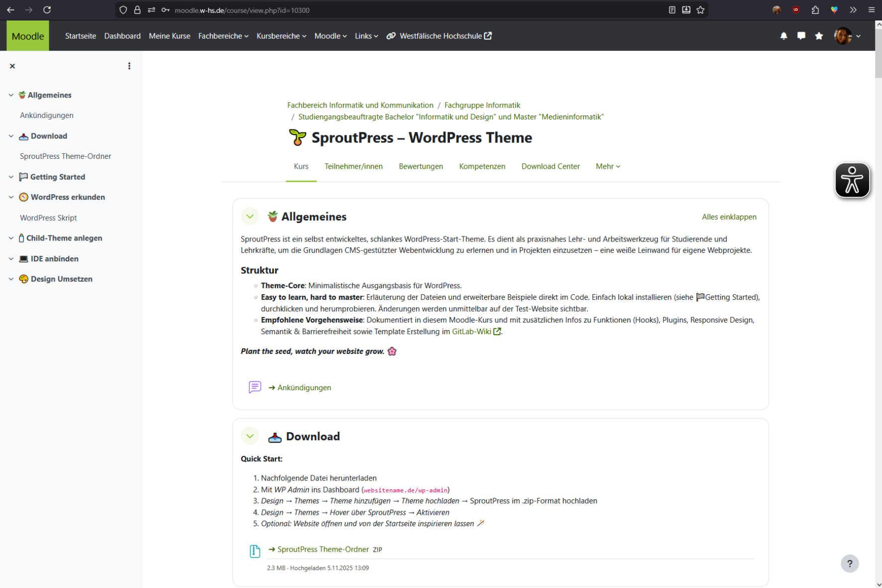Expand the Fachbereiche dropdown menu
This screenshot has width=882, height=588.
click(x=223, y=36)
